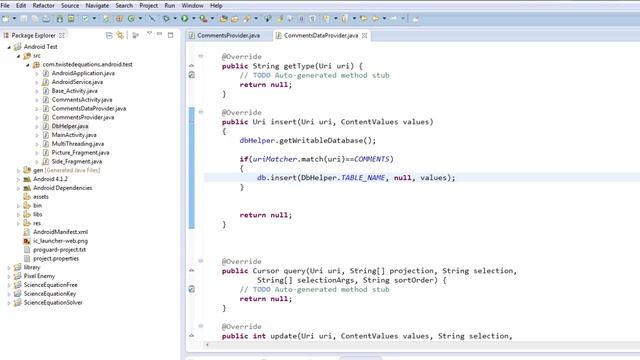Open the Window menu
The image size is (640, 360).
click(192, 6)
